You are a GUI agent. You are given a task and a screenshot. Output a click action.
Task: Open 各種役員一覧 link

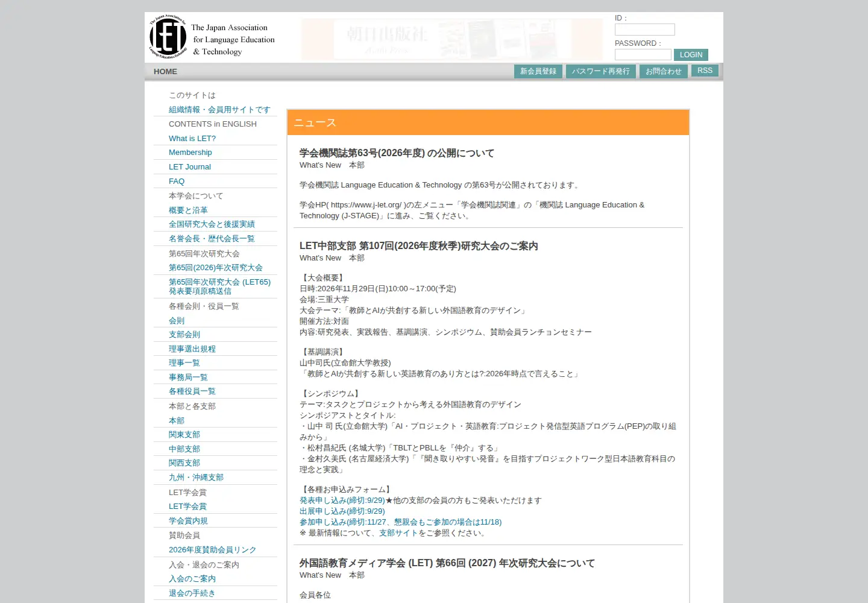pos(192,391)
